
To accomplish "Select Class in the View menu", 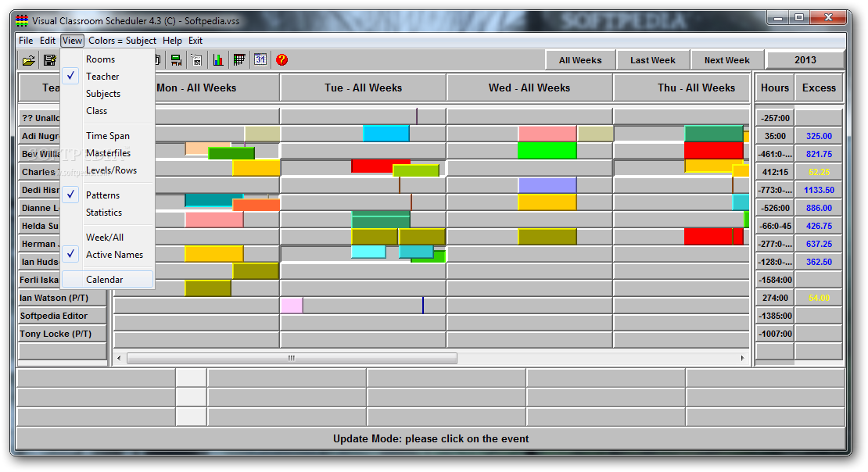I will click(x=96, y=111).
